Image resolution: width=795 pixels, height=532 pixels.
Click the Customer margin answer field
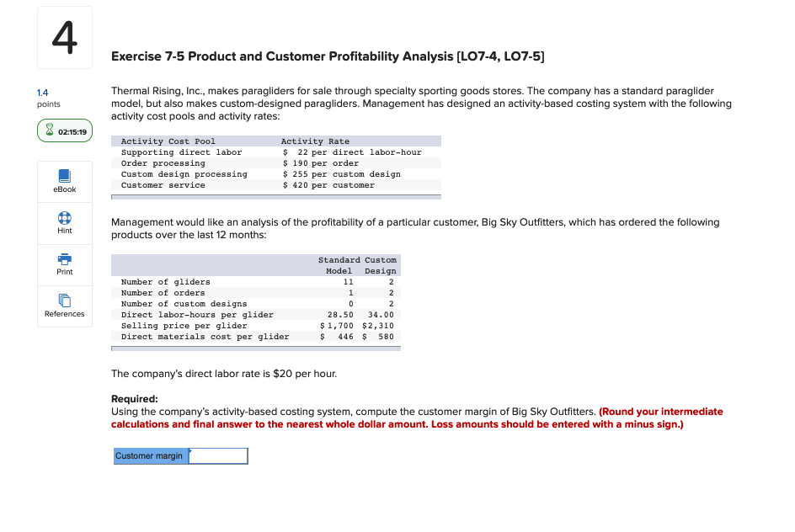point(218,456)
